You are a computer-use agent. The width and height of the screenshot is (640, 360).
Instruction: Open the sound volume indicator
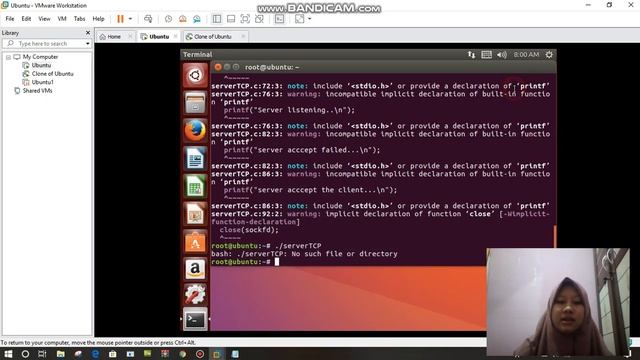click(x=502, y=55)
